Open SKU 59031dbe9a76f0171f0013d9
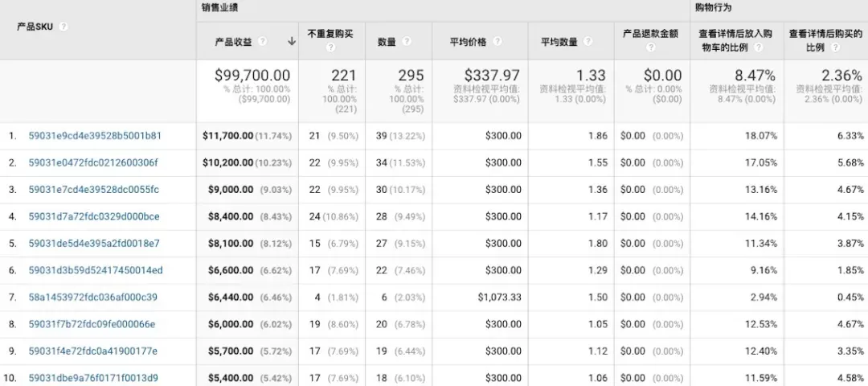This screenshot has width=868, height=386. pos(93,378)
